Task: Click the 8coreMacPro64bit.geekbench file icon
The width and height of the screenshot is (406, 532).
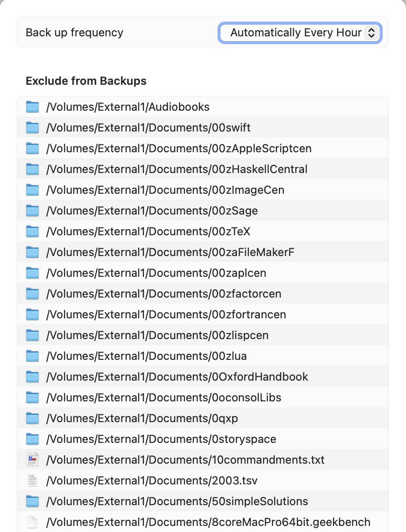Action: pyautogui.click(x=32, y=522)
